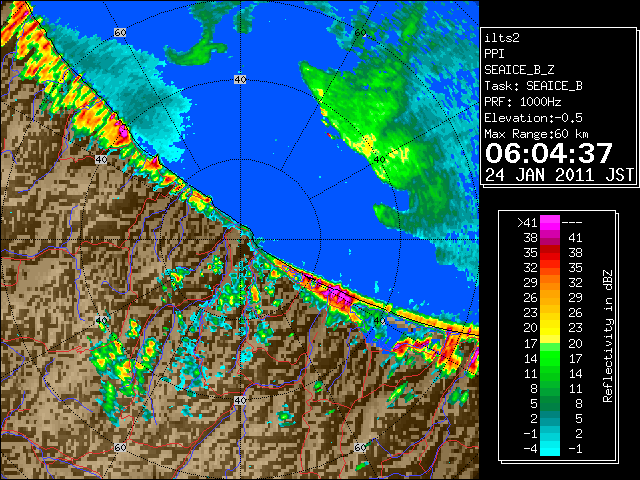Click the '40' range label directly south of radar
640x480 pixels.
(240, 400)
